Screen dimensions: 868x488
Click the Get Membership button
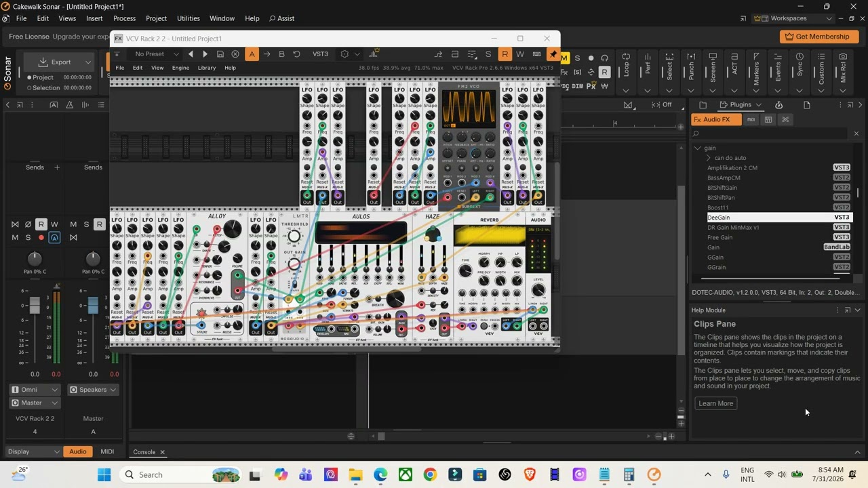[x=818, y=37]
